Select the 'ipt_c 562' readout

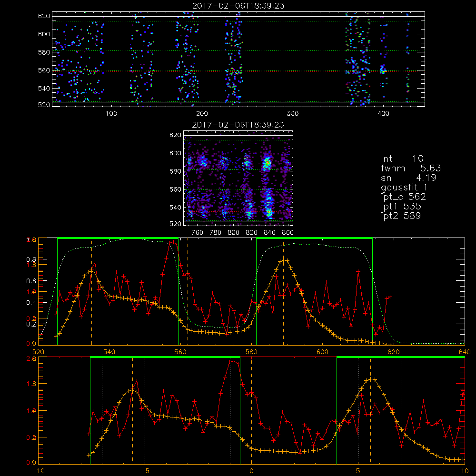tap(404, 197)
